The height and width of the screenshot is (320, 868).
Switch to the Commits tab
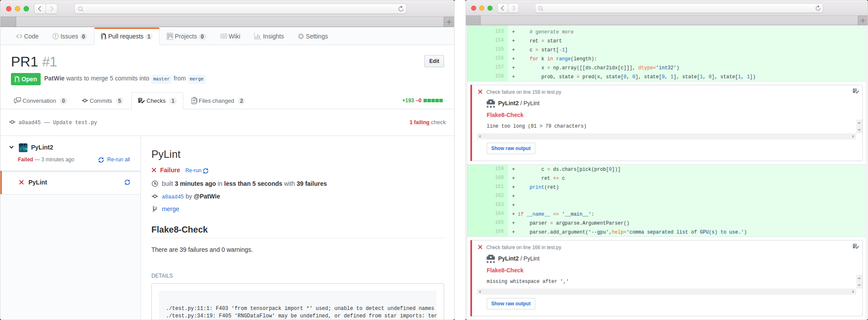pyautogui.click(x=102, y=101)
